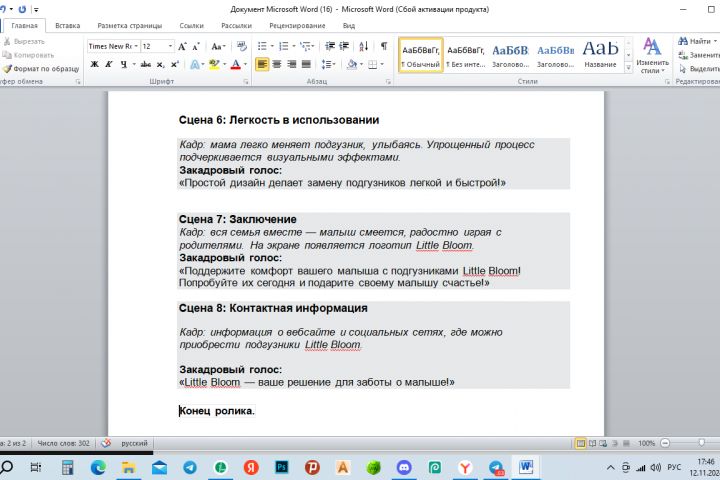The height and width of the screenshot is (480, 720).
Task: Toggle bold formatting (Ж)
Action: tap(94, 64)
